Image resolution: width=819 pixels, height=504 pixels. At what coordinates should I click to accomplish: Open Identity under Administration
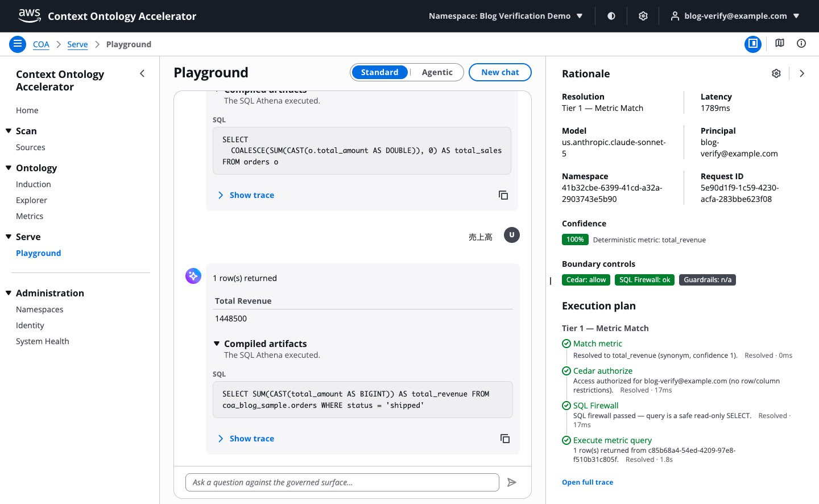[30, 325]
